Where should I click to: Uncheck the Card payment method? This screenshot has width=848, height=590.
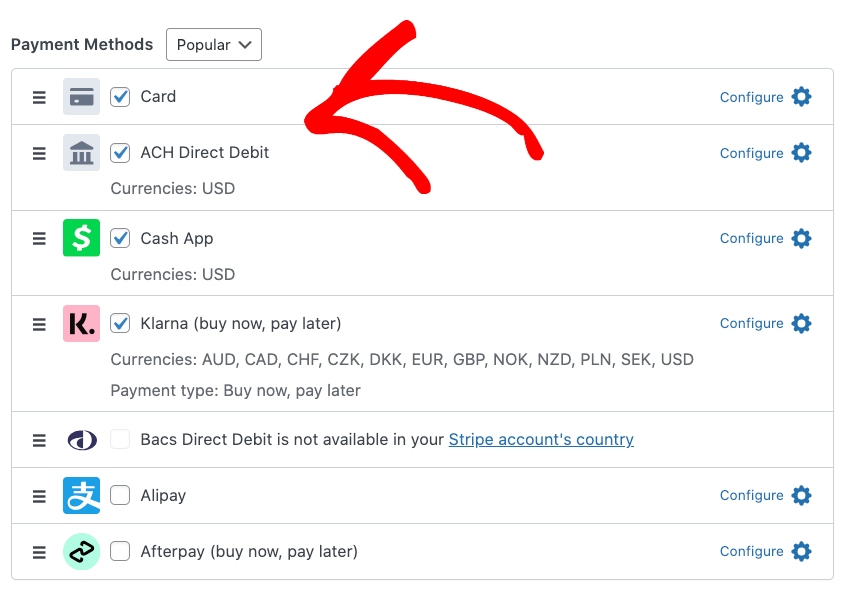click(x=120, y=97)
